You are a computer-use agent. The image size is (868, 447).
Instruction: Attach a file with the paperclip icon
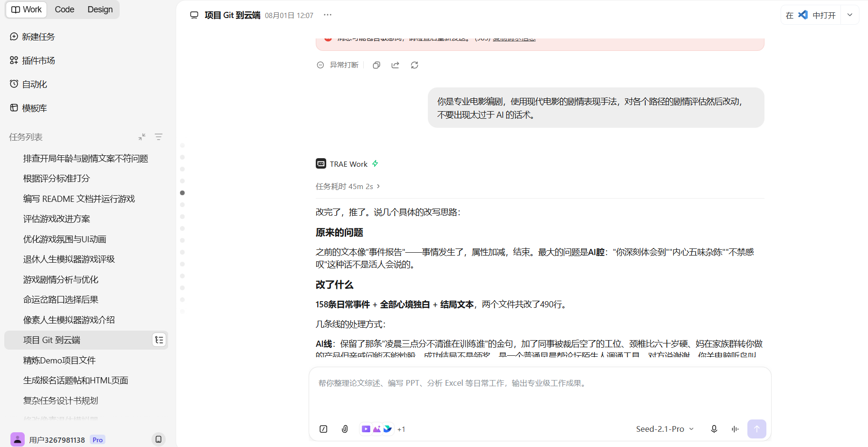[345, 429]
